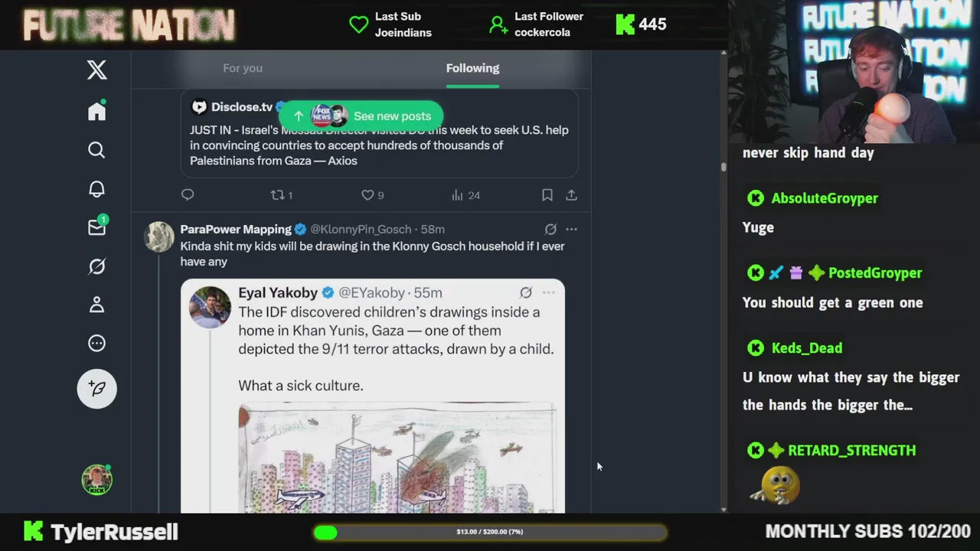Bookmark the Disclose.tv post
The height and width of the screenshot is (551, 980).
coord(547,195)
